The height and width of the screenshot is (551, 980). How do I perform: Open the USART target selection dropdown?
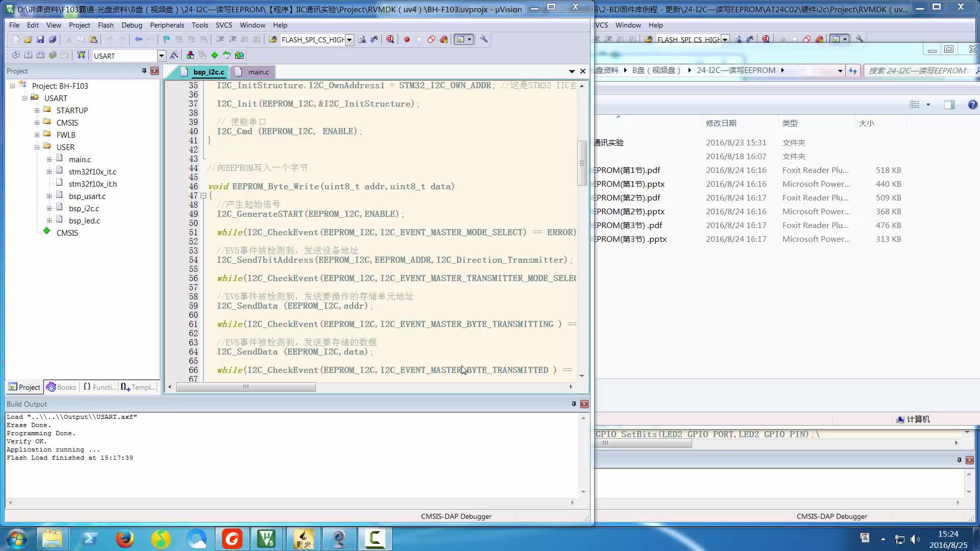pos(161,56)
